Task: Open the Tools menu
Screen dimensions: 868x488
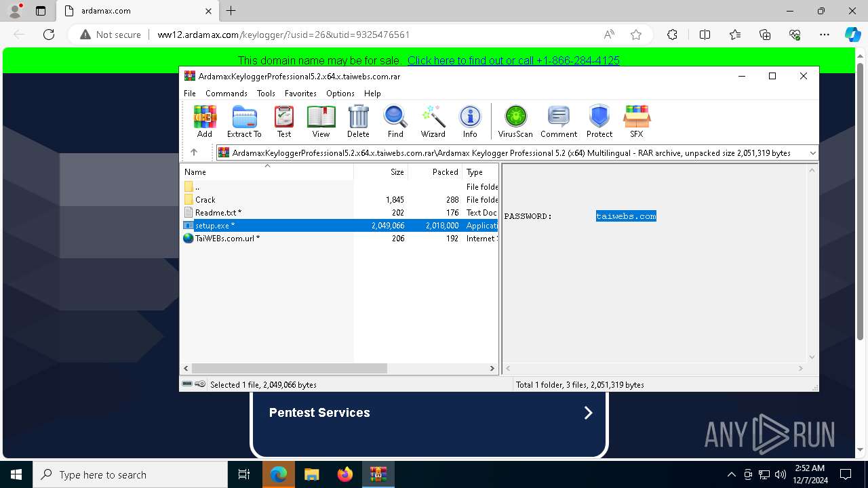Action: [x=266, y=94]
